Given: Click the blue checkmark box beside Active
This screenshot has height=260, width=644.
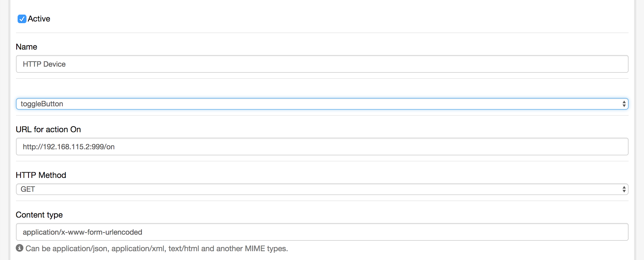Looking at the screenshot, I should (x=22, y=19).
